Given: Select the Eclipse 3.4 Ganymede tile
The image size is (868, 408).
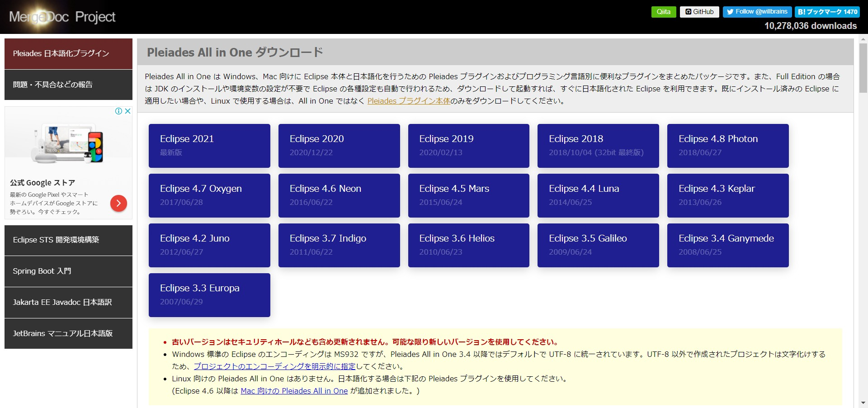Looking at the screenshot, I should [x=728, y=245].
